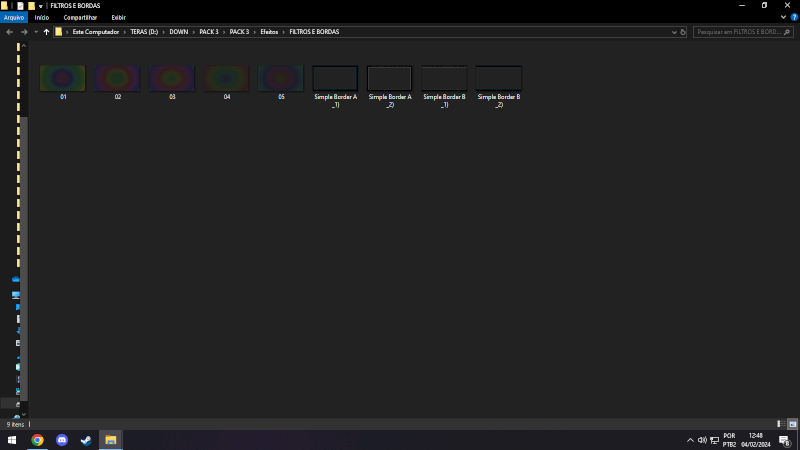The width and height of the screenshot is (800, 450).
Task: Open the Compartilhar ribbon tab
Action: tap(80, 17)
